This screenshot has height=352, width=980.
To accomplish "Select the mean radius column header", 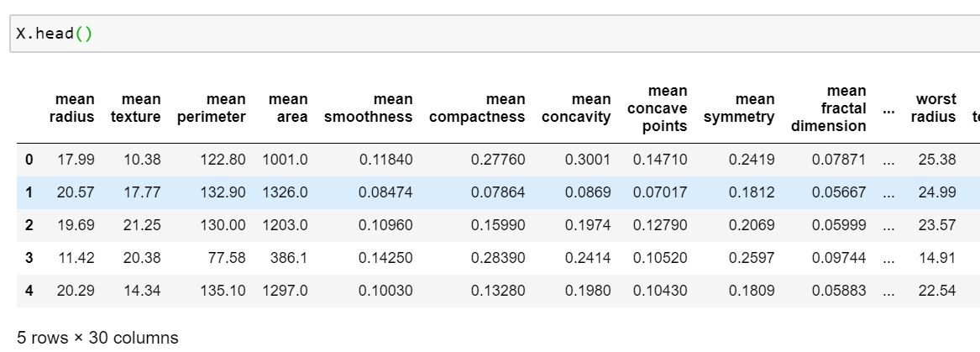I will [x=72, y=108].
